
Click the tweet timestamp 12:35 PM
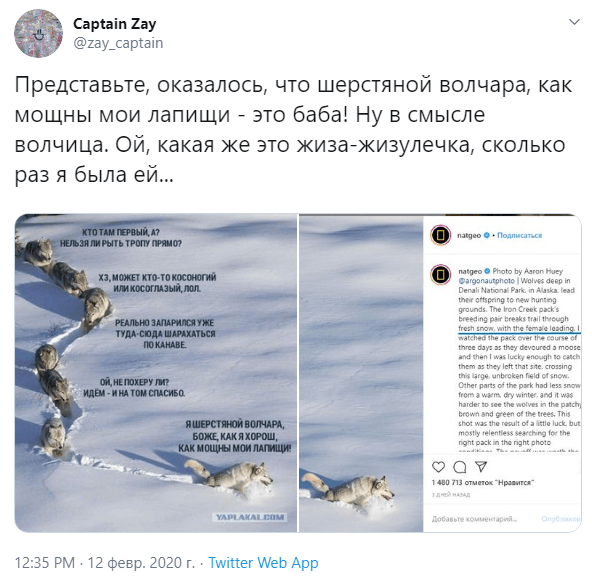pyautogui.click(x=45, y=563)
